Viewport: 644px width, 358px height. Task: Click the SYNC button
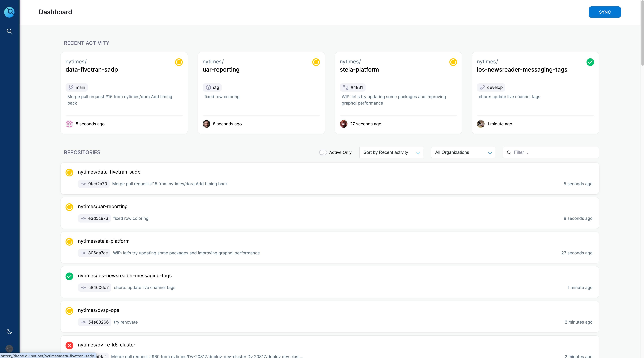pos(605,12)
